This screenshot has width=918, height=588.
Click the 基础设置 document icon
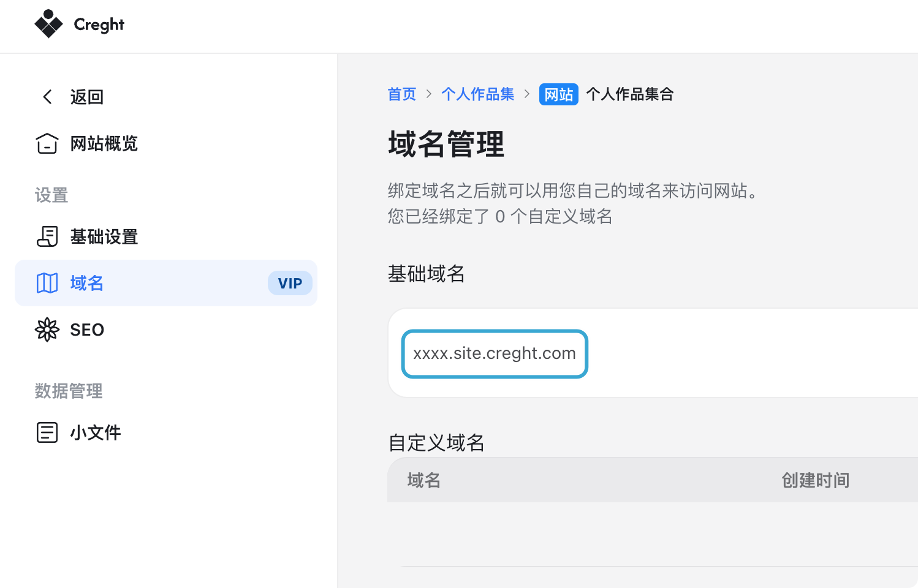(x=47, y=236)
